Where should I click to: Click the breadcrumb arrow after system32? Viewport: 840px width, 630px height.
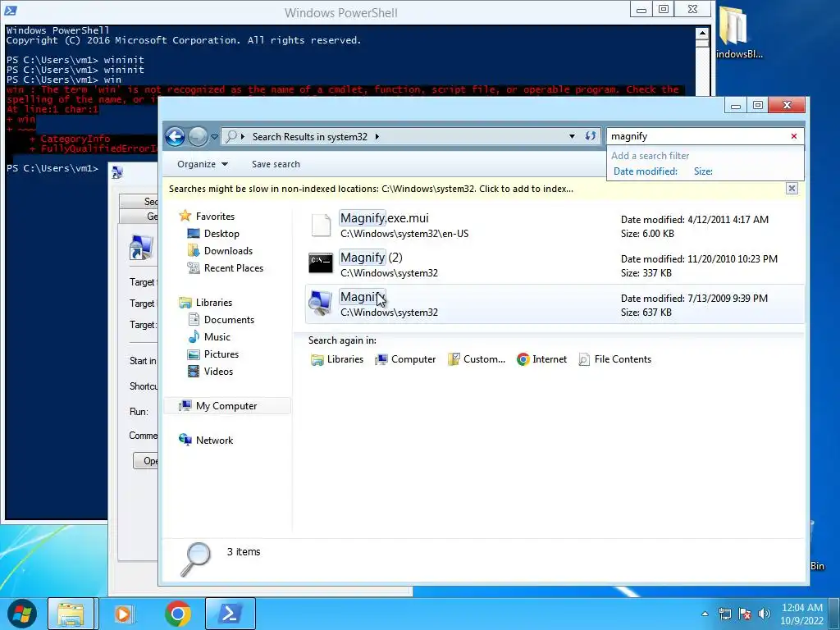coord(377,137)
